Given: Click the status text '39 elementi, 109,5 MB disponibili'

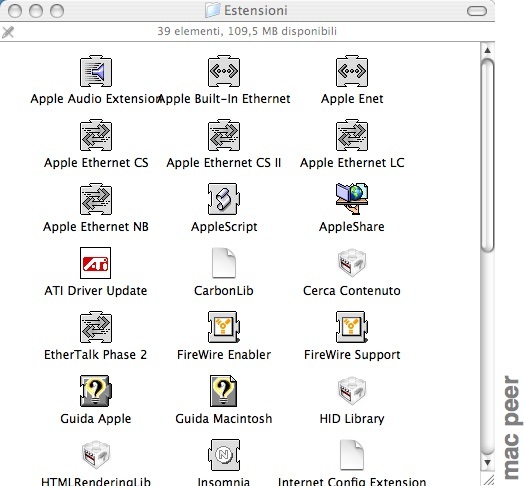Looking at the screenshot, I should [247, 31].
